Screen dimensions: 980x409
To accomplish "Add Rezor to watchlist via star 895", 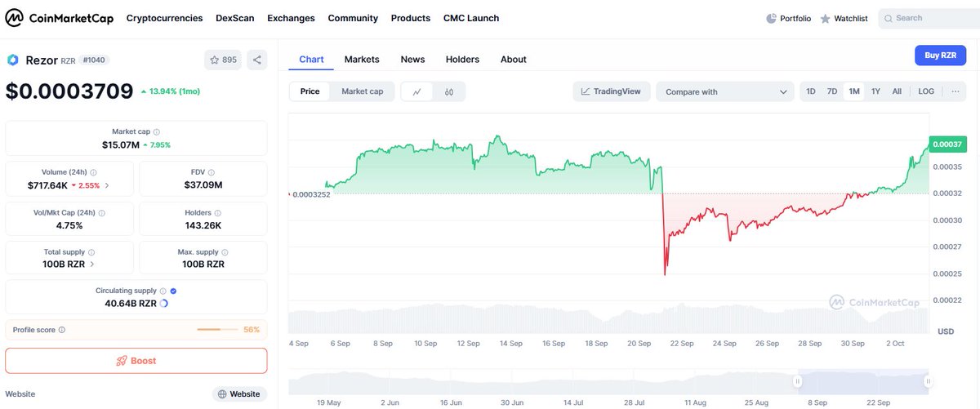I will (x=223, y=60).
